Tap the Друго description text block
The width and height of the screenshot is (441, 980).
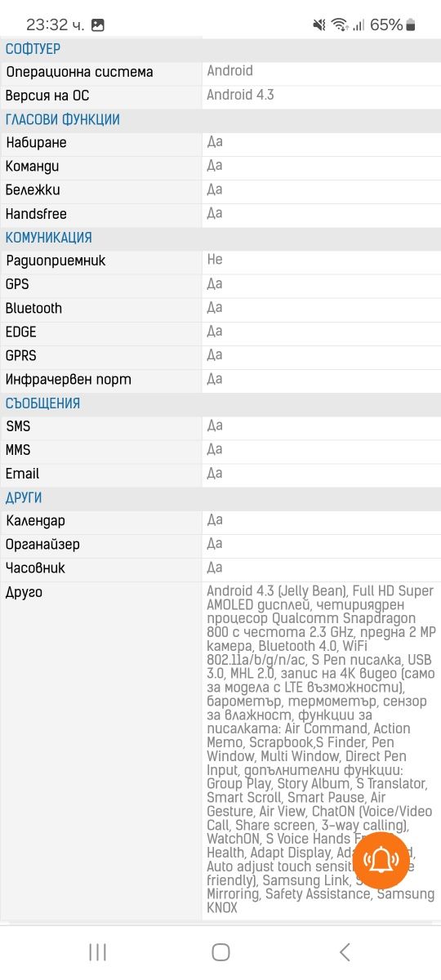click(x=321, y=749)
